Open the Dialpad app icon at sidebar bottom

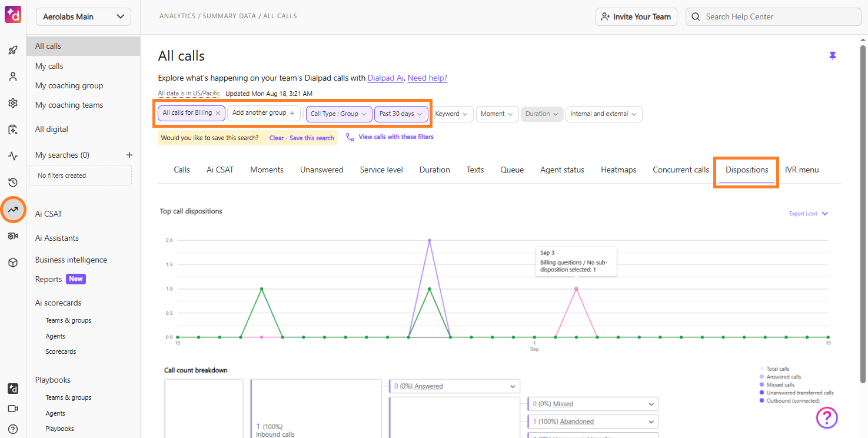13,389
